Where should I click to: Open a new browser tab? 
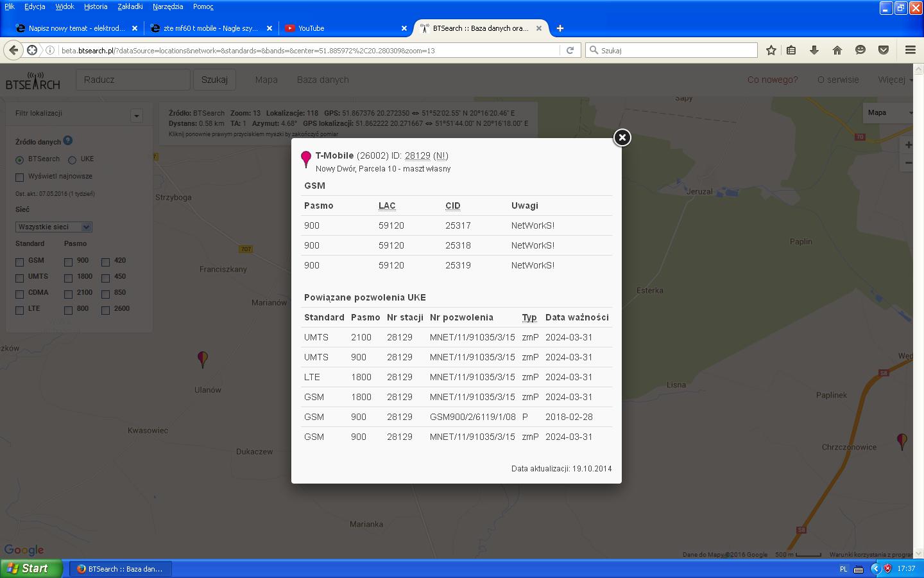pos(560,28)
